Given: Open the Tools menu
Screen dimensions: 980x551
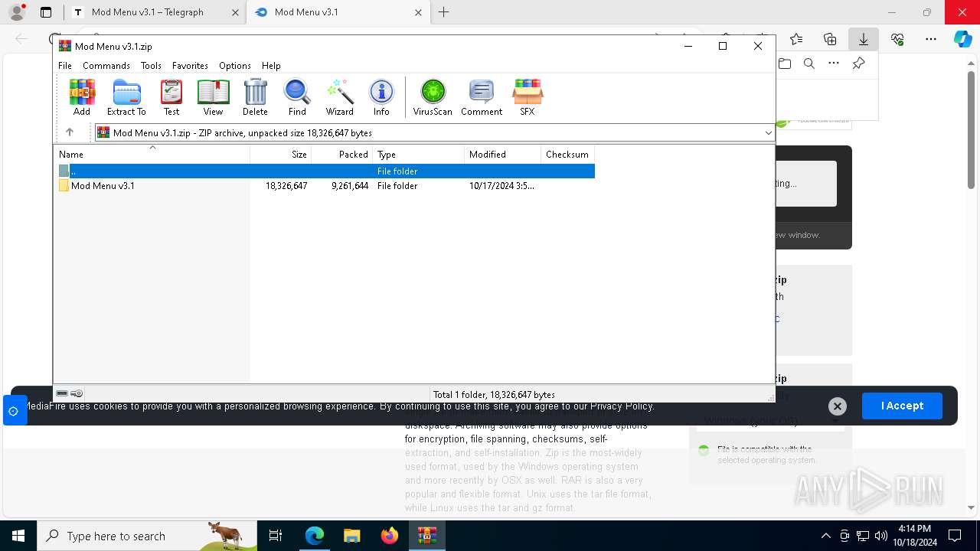Looking at the screenshot, I should click(151, 66).
